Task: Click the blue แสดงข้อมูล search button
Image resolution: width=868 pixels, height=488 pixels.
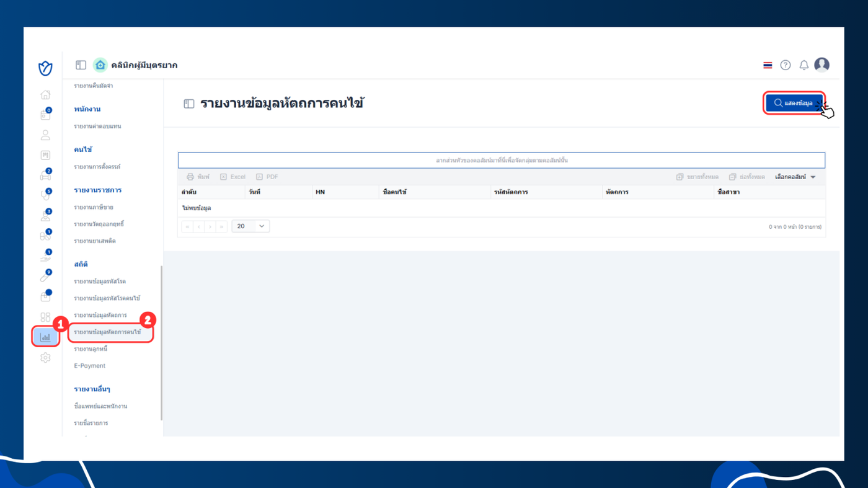Action: pos(794,103)
